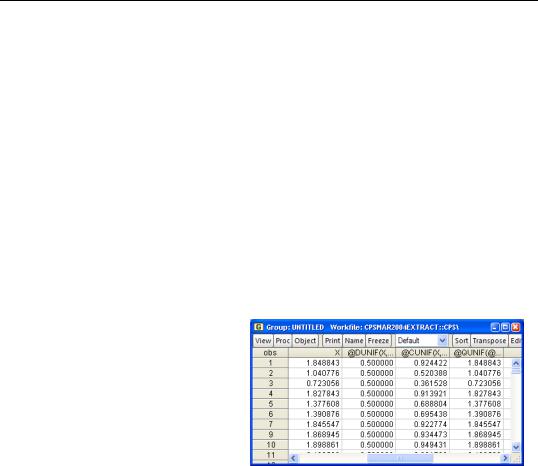Click X cell value 1.845547 in row 7
538x466 pixels.
[x=315, y=424]
